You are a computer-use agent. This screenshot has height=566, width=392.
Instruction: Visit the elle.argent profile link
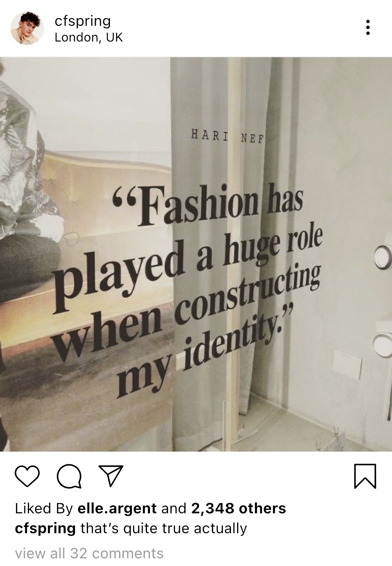pos(117,508)
